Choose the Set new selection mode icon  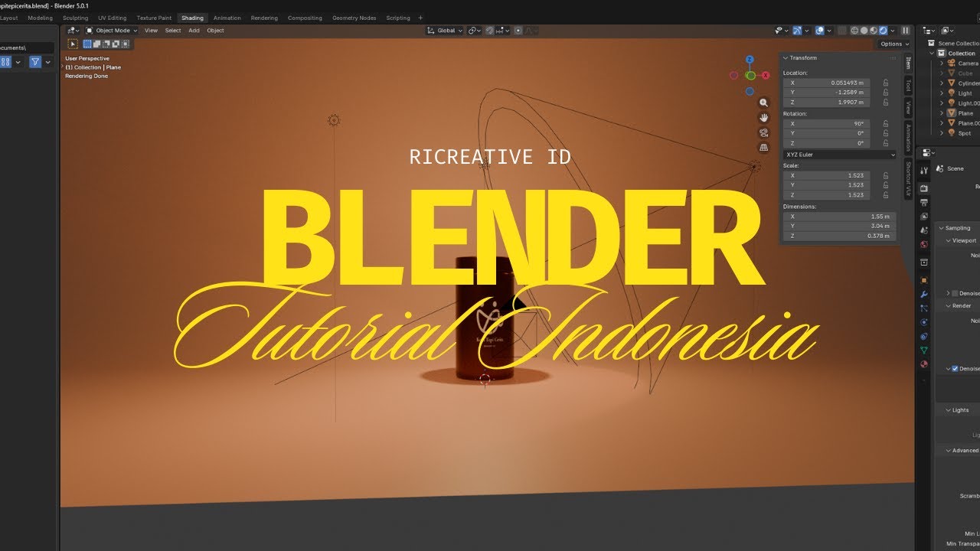(87, 44)
